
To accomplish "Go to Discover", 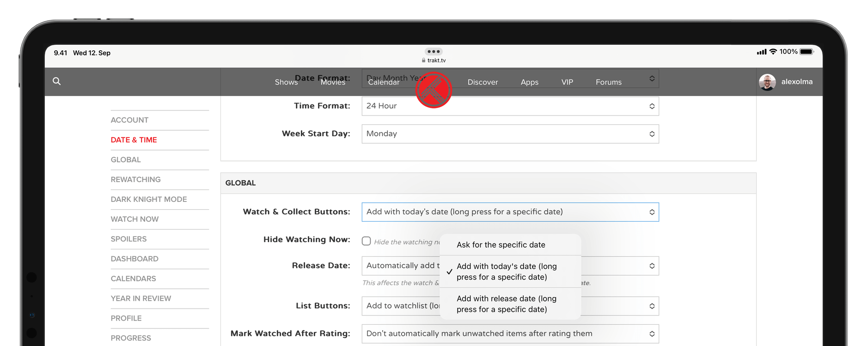I will (x=483, y=82).
